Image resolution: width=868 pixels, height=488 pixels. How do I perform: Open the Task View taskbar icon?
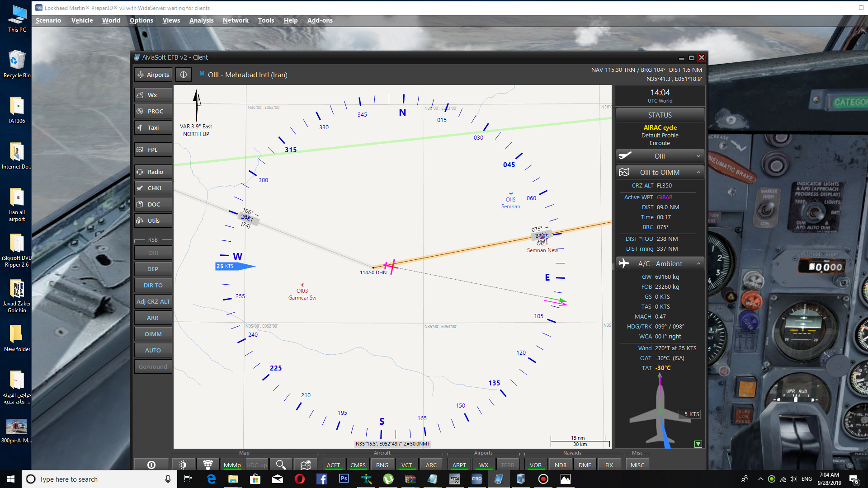188,479
